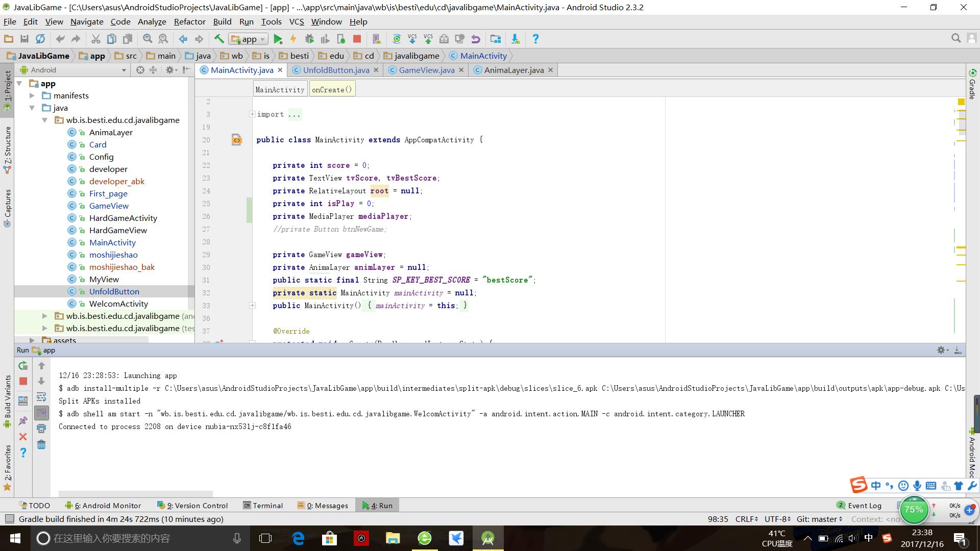The width and height of the screenshot is (980, 551).
Task: Click the Windows search box in taskbar
Action: pos(140,538)
